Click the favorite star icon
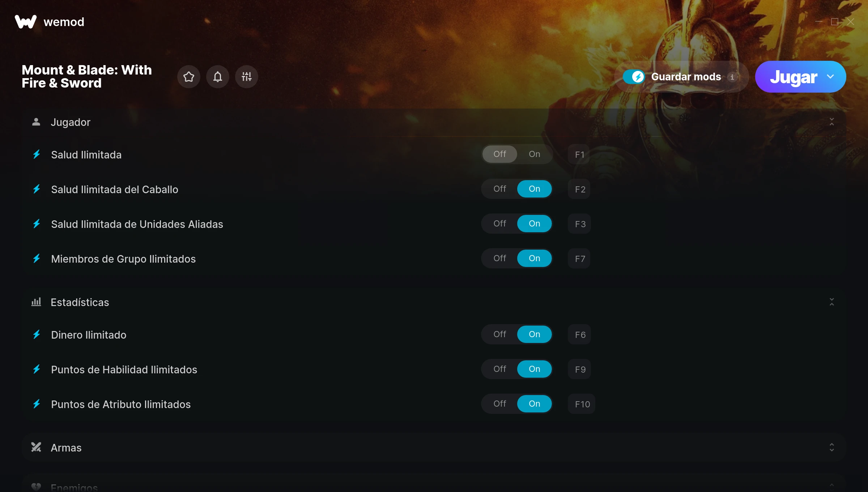Image resolution: width=868 pixels, height=492 pixels. [189, 77]
